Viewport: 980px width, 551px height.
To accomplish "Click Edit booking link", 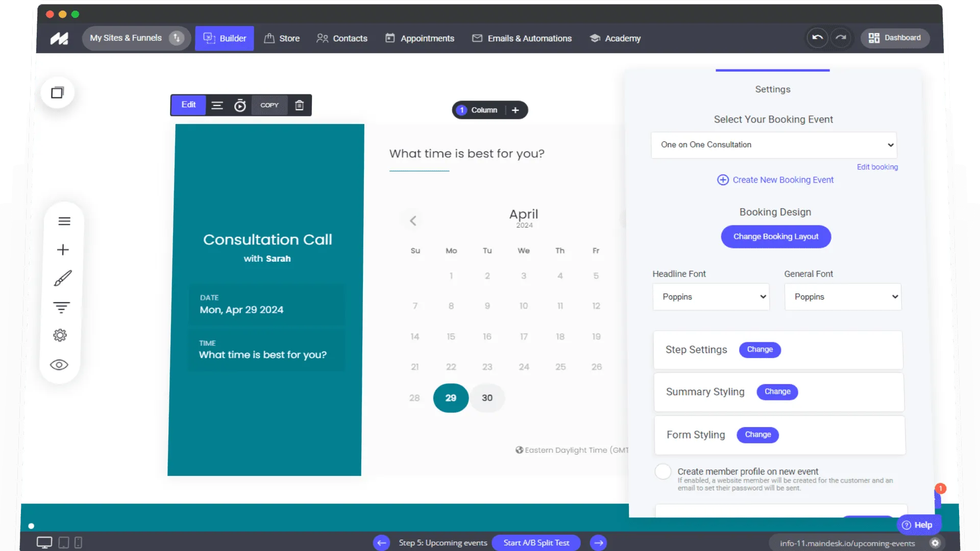I will click(876, 166).
